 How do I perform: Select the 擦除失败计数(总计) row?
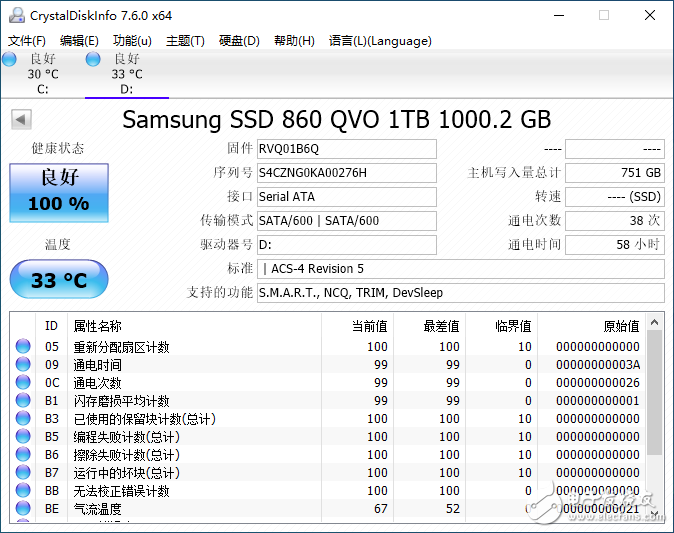click(328, 455)
